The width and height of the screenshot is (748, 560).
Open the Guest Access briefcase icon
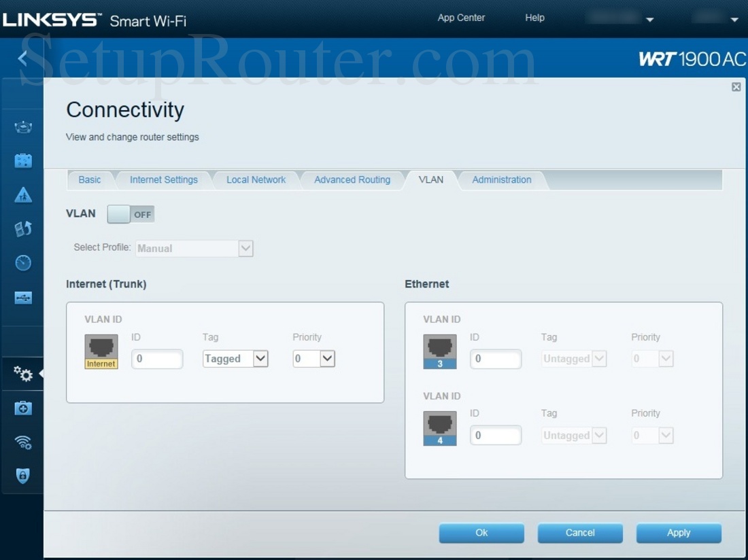[x=23, y=160]
